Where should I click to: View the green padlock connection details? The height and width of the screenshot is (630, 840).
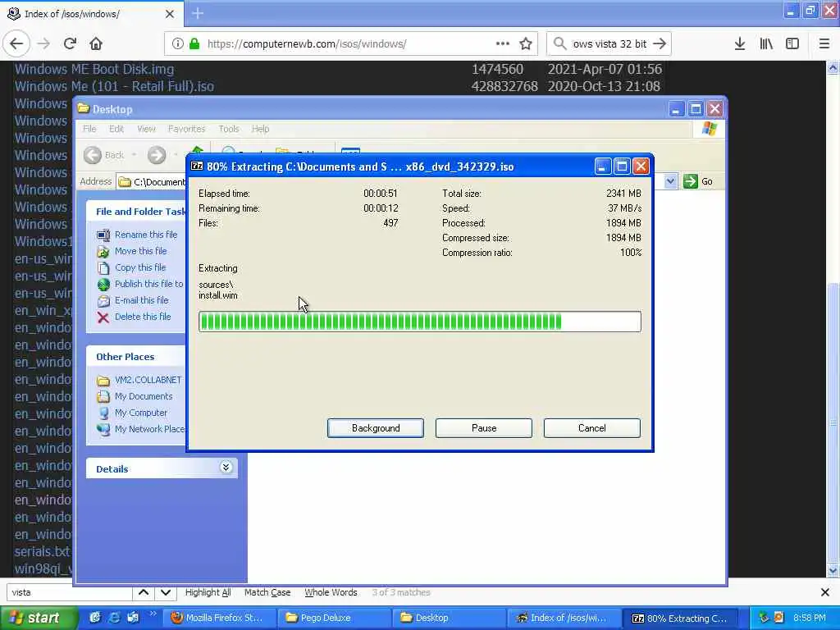coord(194,43)
